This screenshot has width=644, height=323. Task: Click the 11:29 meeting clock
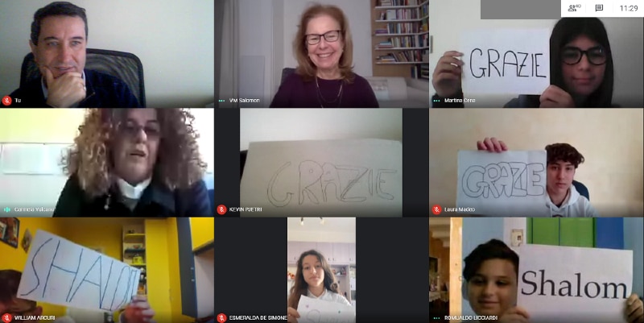pyautogui.click(x=629, y=8)
